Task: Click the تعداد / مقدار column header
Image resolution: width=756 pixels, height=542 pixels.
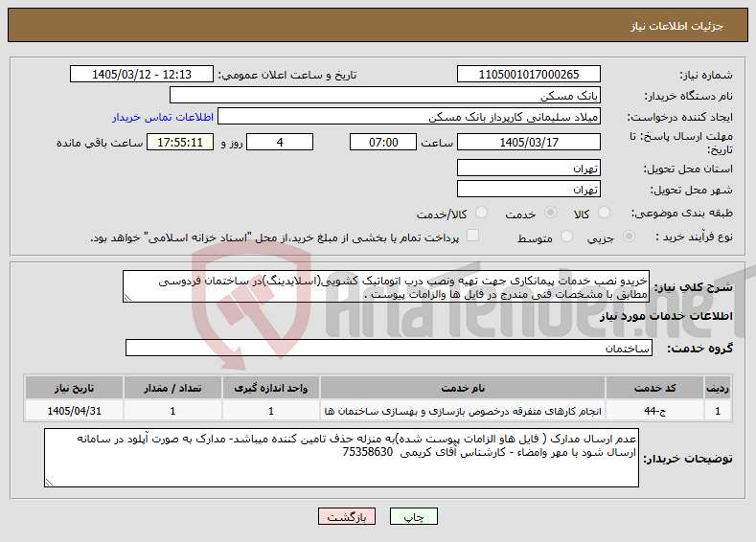Action: point(172,388)
